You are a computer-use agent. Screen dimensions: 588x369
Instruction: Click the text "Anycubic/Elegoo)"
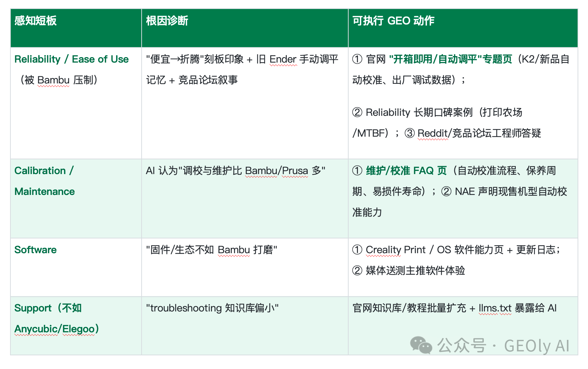click(57, 329)
